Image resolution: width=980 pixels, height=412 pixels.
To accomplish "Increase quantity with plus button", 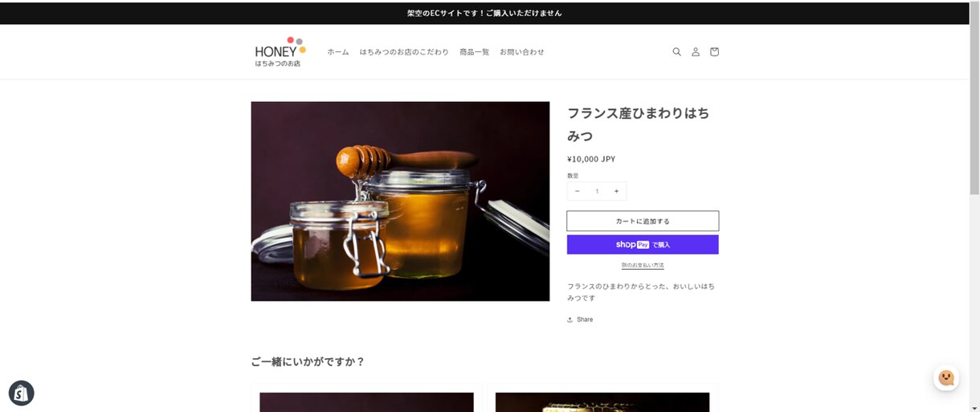I will pyautogui.click(x=616, y=191).
